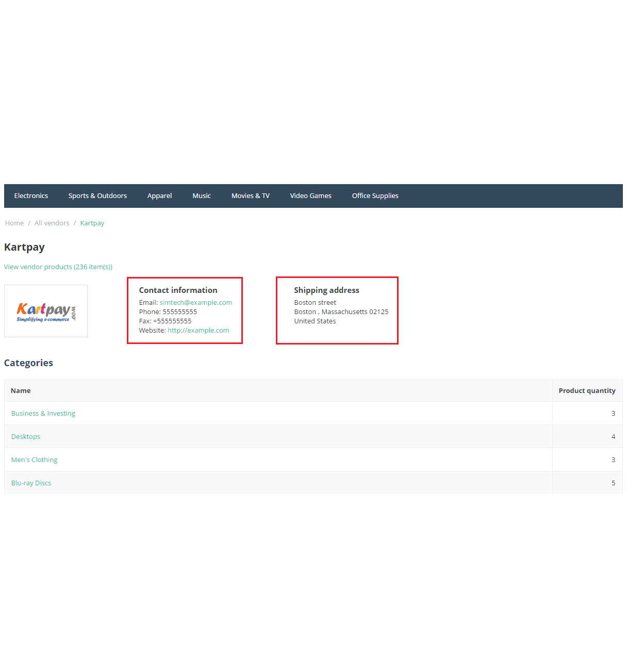Go to Home breadcrumb
The height and width of the screenshot is (672, 627).
point(14,223)
